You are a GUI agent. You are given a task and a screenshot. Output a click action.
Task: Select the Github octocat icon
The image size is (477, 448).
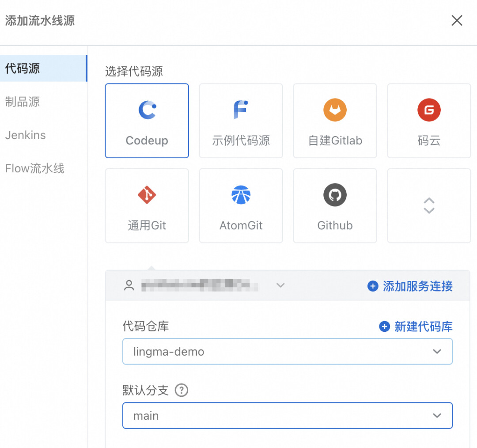coord(335,195)
